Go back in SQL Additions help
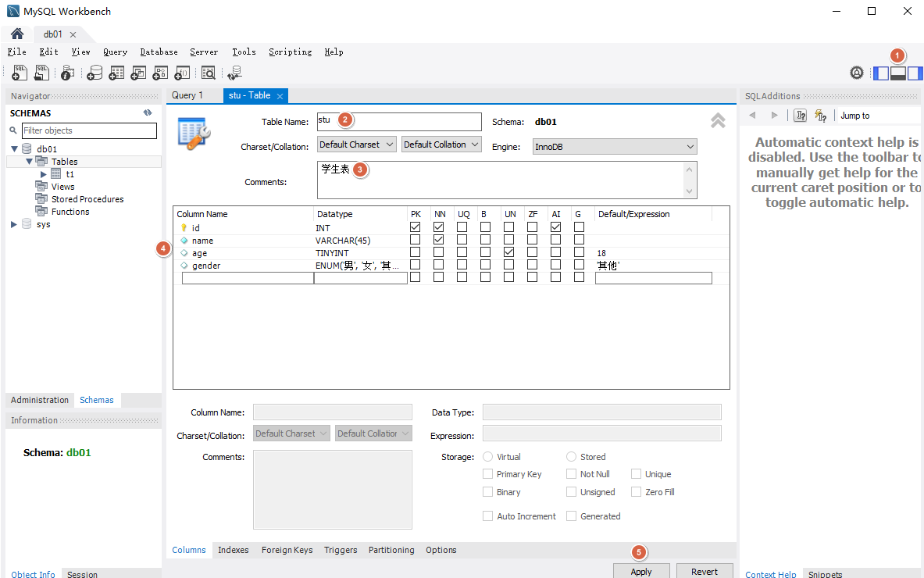 pyautogui.click(x=752, y=116)
